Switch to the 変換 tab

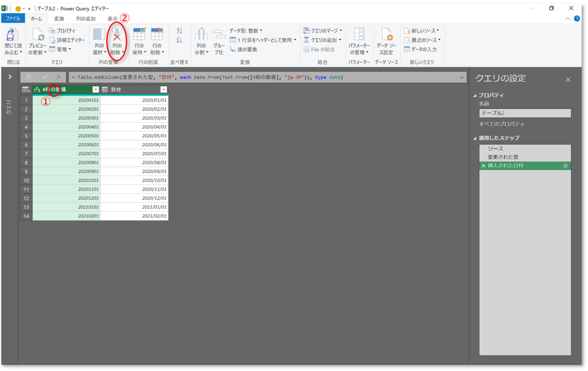(x=59, y=19)
